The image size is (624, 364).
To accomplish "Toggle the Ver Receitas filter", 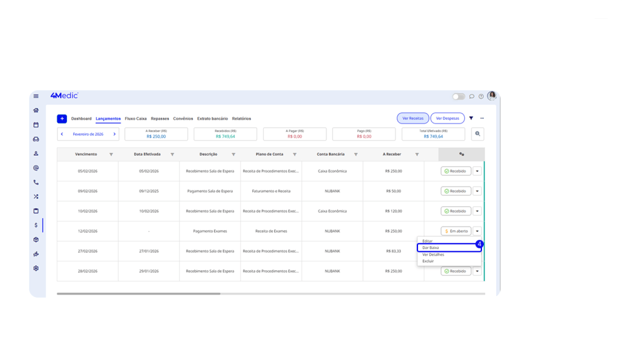I will point(413,118).
